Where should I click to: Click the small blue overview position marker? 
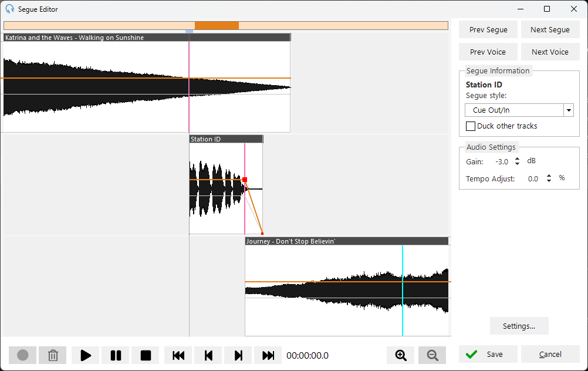pyautogui.click(x=190, y=32)
